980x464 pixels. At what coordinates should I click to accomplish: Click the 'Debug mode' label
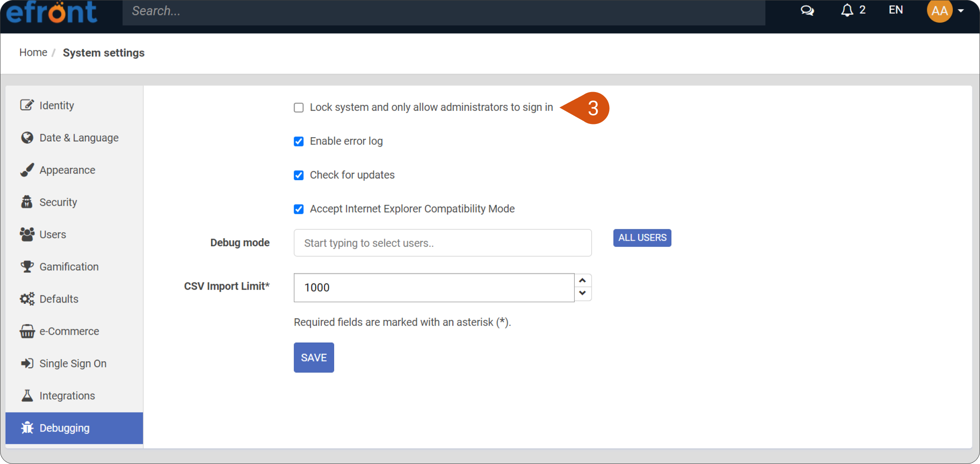point(240,242)
